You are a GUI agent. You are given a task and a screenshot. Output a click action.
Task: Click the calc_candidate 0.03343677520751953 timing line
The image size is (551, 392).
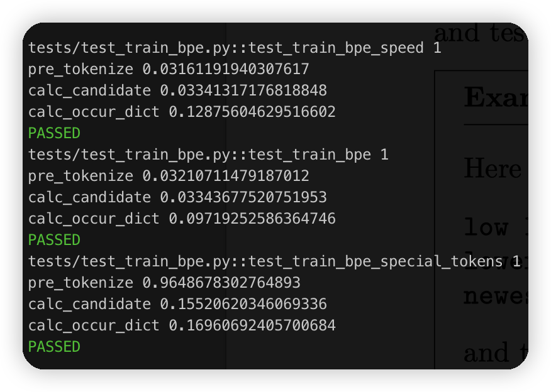177,197
